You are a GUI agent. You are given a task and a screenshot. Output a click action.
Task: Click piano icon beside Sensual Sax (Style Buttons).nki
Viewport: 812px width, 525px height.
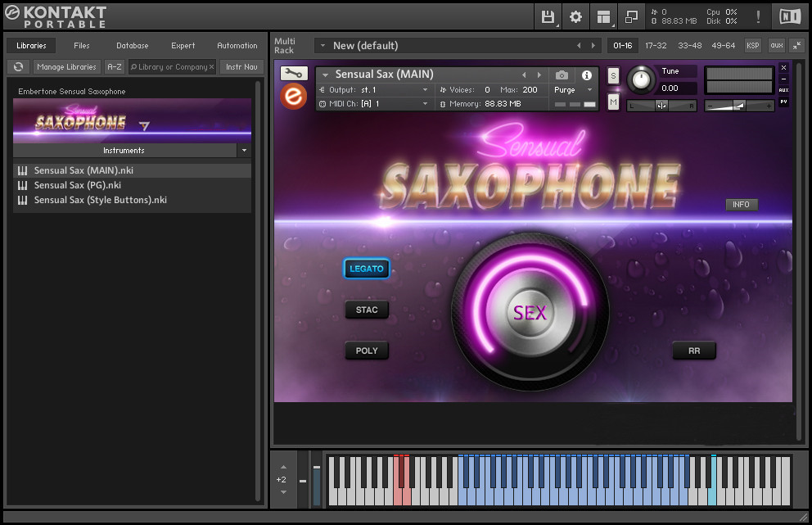(x=23, y=200)
